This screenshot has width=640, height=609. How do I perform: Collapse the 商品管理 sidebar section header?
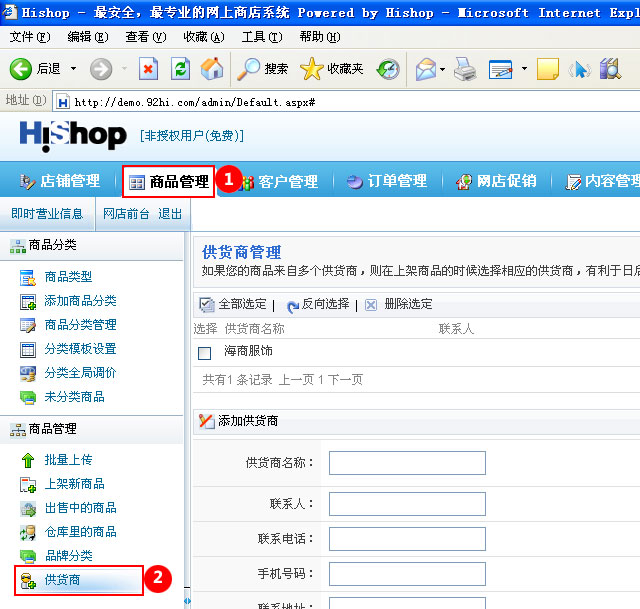(x=92, y=429)
